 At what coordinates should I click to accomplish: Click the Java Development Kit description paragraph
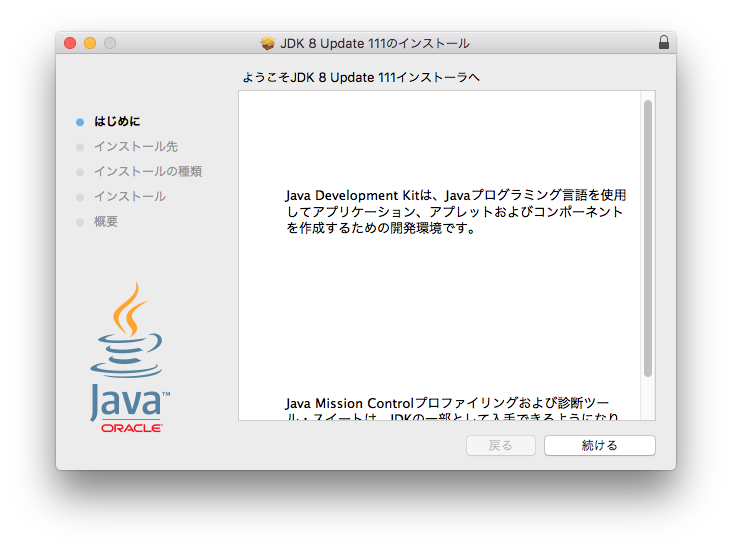(x=456, y=212)
